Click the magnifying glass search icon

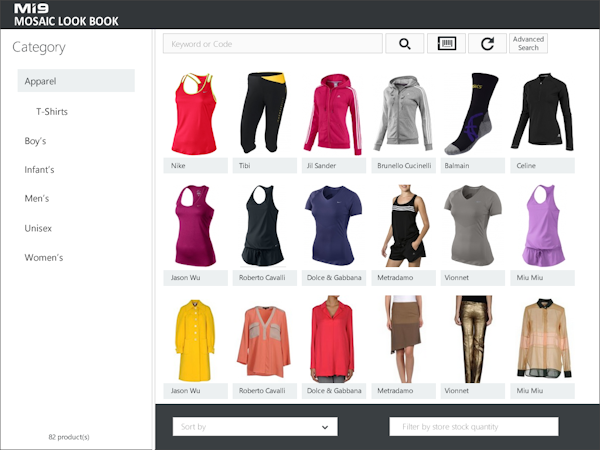pos(405,43)
